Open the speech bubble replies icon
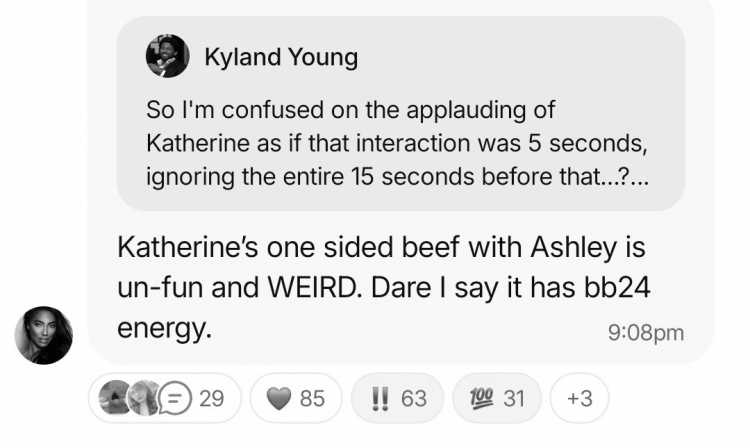The height and width of the screenshot is (448, 750). [x=175, y=398]
